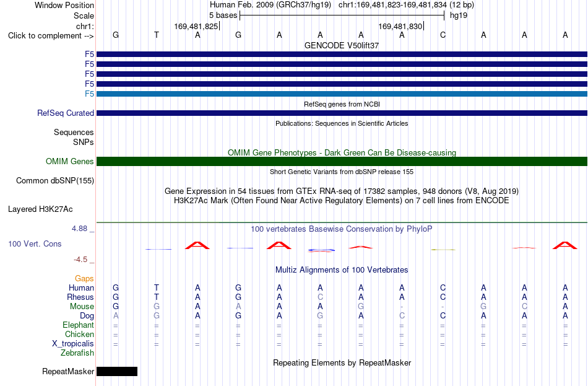Click the 'Click to complement -->' label
The height and width of the screenshot is (386, 588).
pyautogui.click(x=51, y=36)
